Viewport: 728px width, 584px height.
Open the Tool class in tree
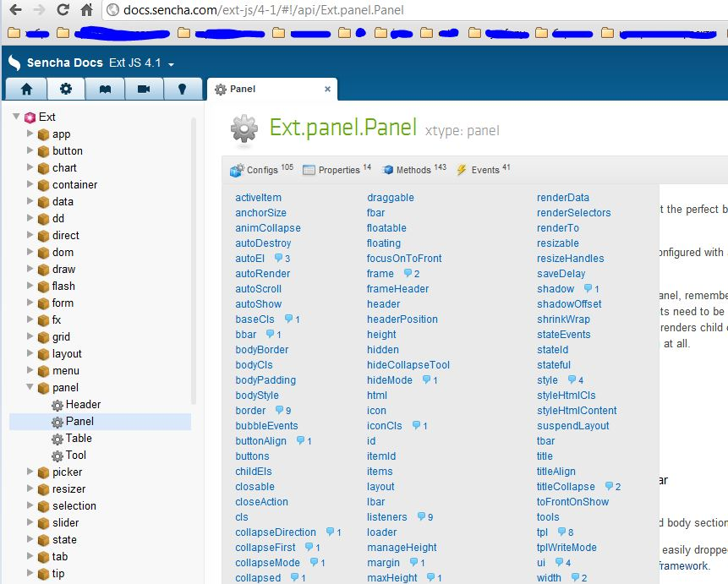tap(76, 455)
